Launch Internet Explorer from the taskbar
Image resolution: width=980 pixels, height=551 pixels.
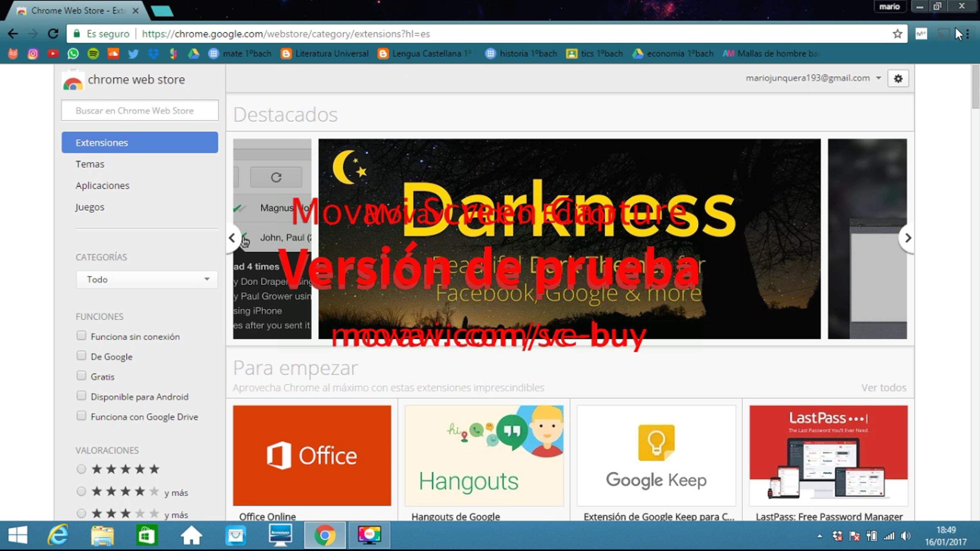[x=58, y=535]
